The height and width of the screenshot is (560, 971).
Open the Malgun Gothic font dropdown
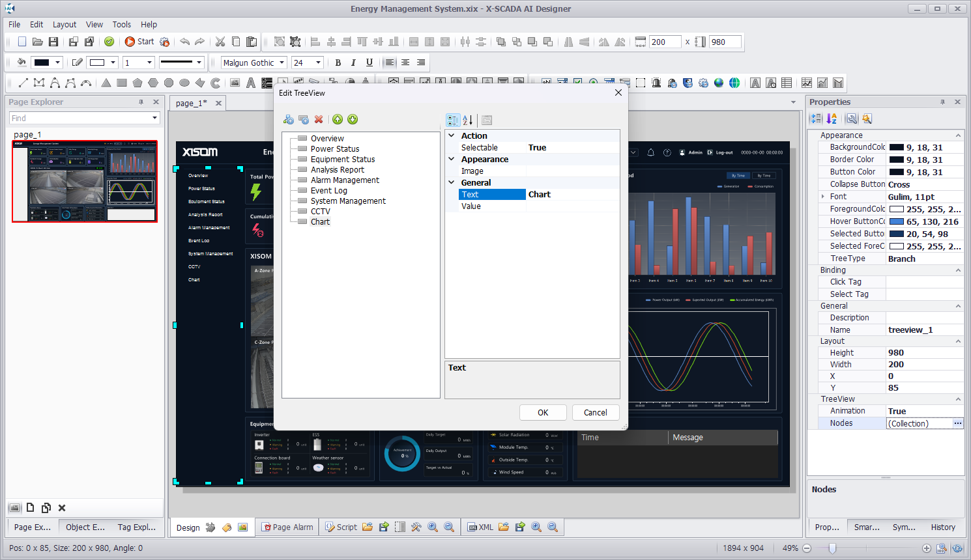(282, 63)
